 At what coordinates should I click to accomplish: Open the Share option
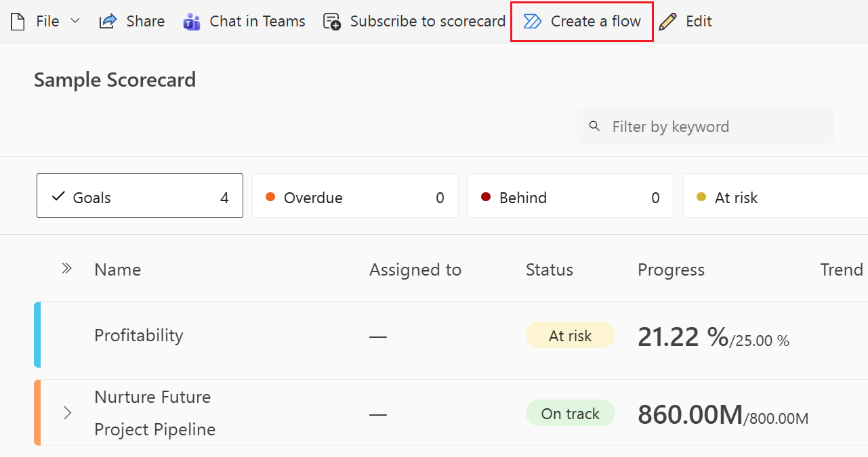[x=131, y=21]
